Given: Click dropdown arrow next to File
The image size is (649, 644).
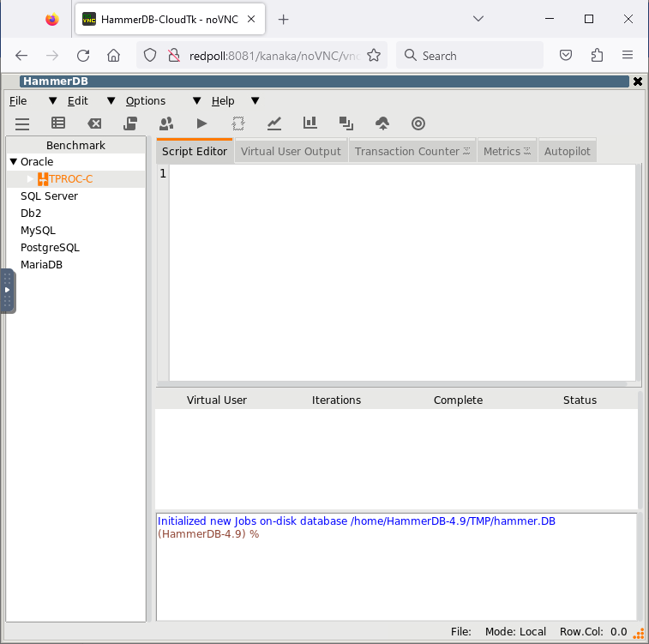Looking at the screenshot, I should click(52, 101).
